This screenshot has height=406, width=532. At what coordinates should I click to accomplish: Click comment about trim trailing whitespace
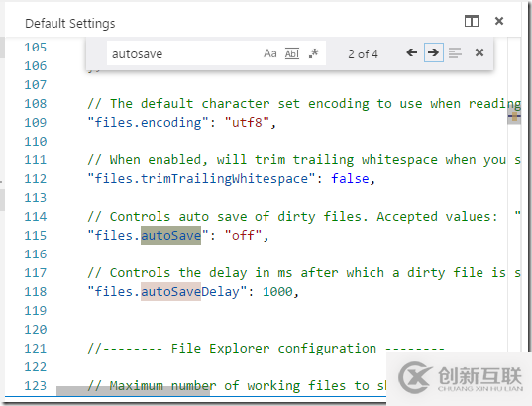click(304, 160)
